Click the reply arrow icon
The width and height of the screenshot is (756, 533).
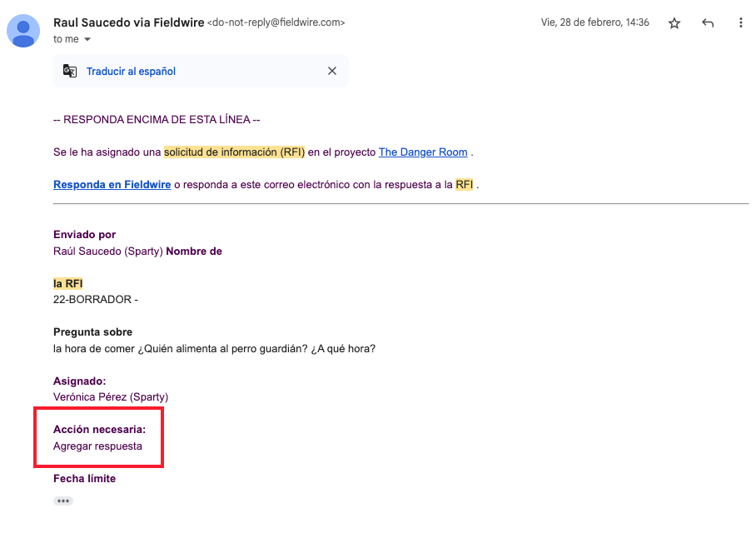(708, 23)
